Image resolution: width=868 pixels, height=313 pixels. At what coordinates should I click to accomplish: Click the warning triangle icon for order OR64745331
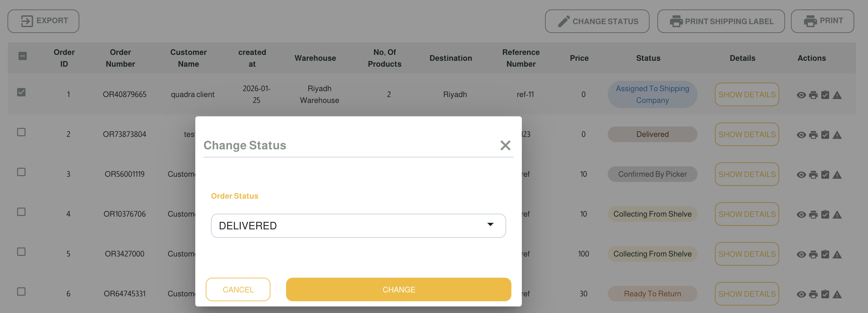837,294
